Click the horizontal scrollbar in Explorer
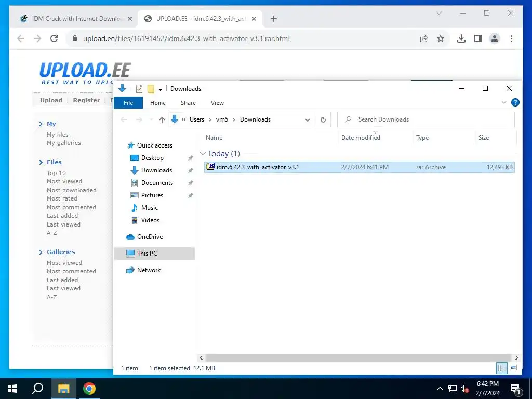 pyautogui.click(x=358, y=357)
